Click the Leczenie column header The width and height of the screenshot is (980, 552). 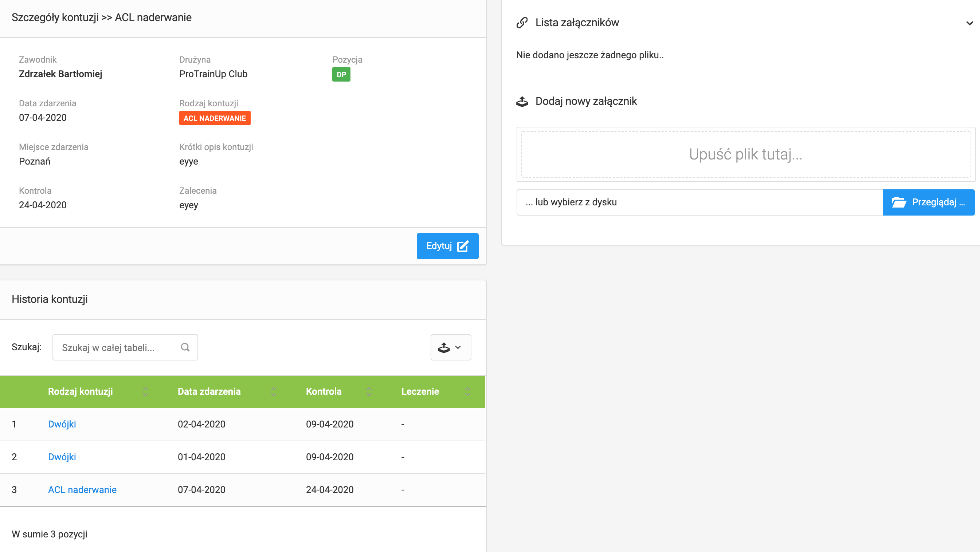[x=420, y=391]
